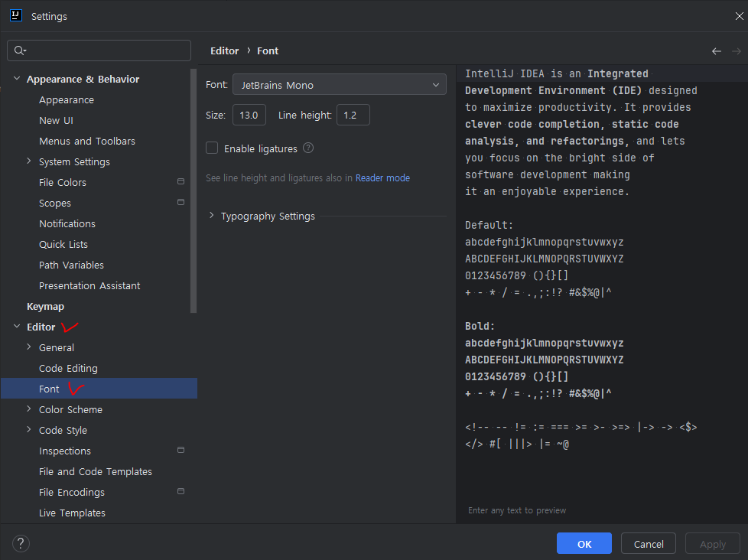
Task: Expand Code Style node
Action: click(x=28, y=429)
